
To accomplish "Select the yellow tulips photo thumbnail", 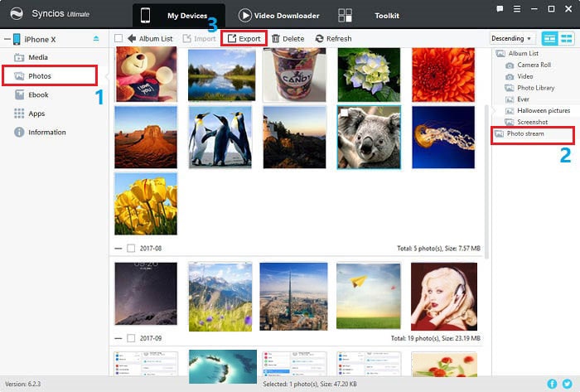I will 146,204.
